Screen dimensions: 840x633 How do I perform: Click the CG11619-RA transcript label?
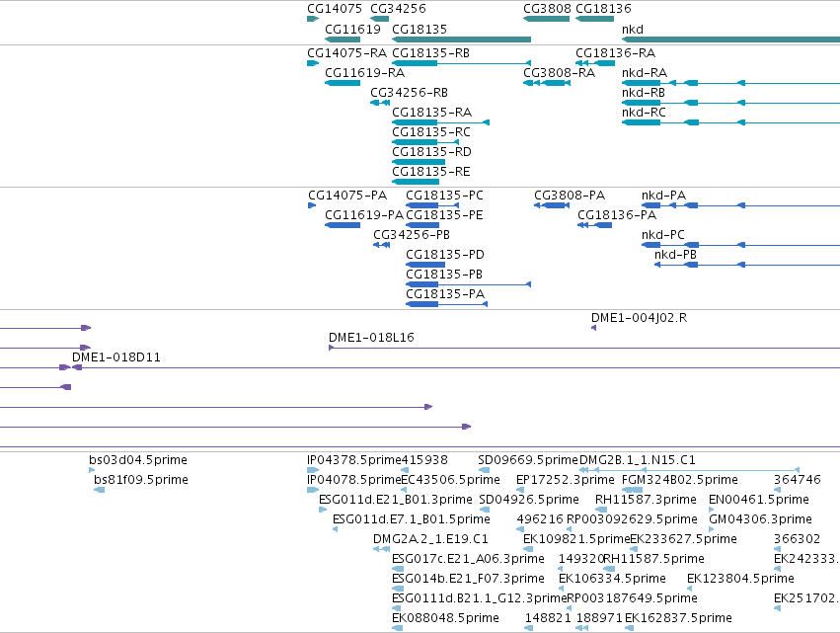click(365, 73)
